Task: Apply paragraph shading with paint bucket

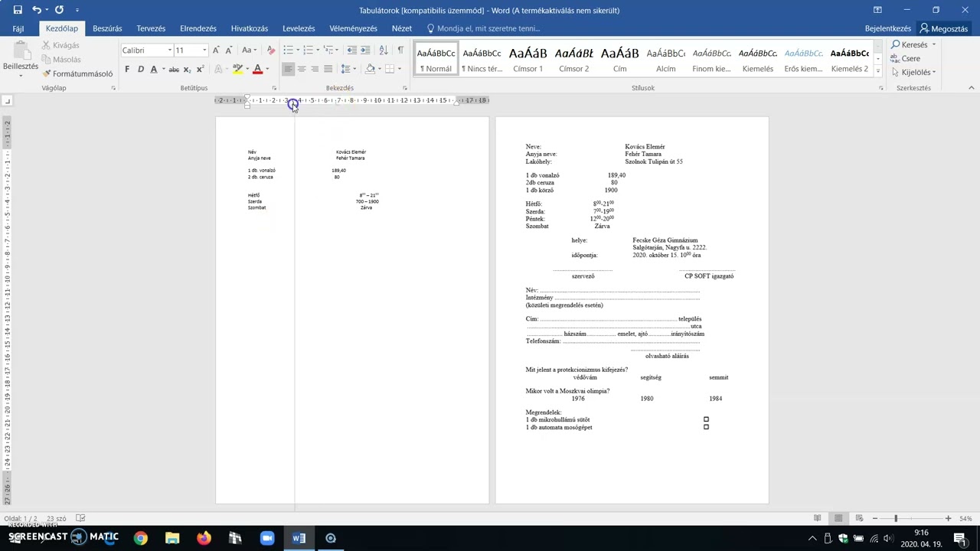Action: pyautogui.click(x=371, y=69)
